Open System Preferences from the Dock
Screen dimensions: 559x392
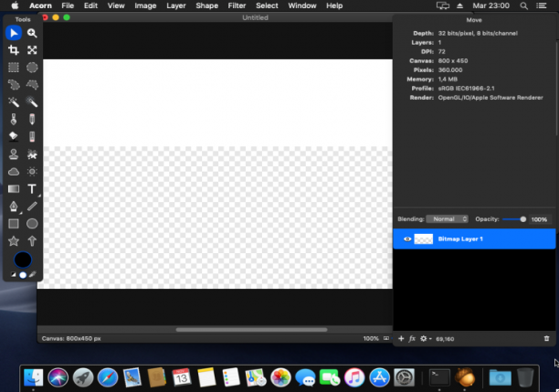click(x=405, y=377)
